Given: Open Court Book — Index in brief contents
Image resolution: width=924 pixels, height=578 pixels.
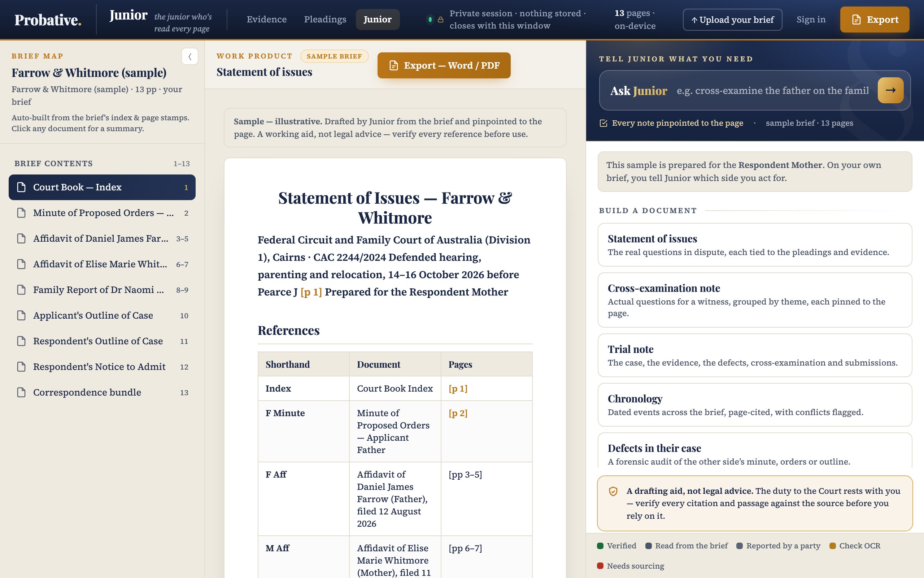Looking at the screenshot, I should 102,187.
